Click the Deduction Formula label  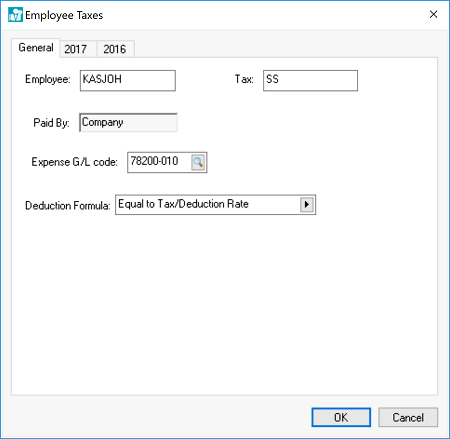[x=68, y=206]
